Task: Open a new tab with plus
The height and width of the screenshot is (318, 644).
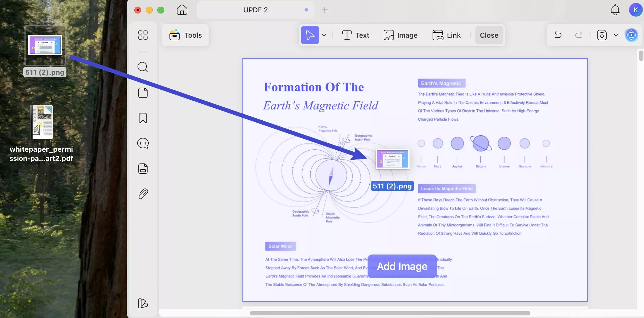Action: [324, 10]
